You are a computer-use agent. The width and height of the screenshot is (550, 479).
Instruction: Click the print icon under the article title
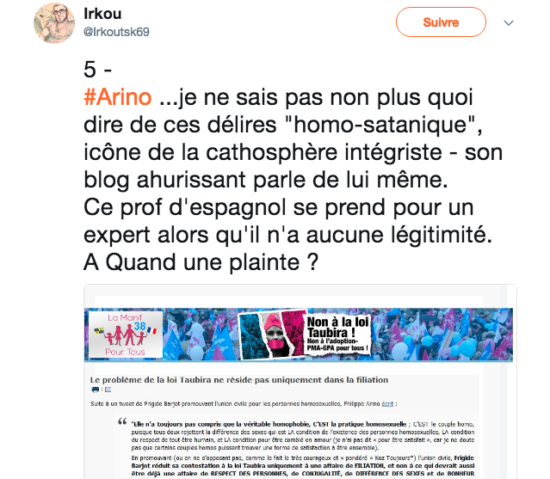95,390
